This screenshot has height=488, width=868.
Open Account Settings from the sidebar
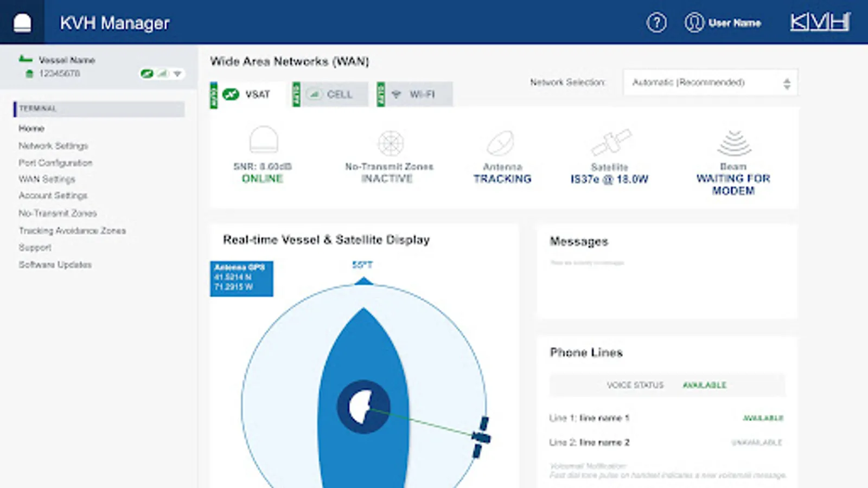pyautogui.click(x=53, y=195)
